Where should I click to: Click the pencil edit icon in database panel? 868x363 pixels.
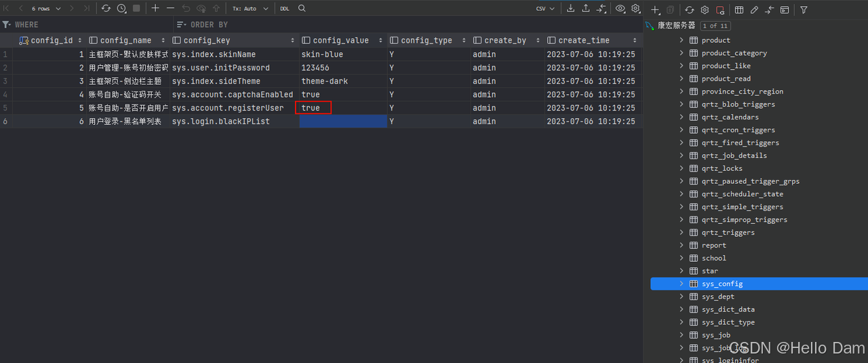pyautogui.click(x=754, y=9)
